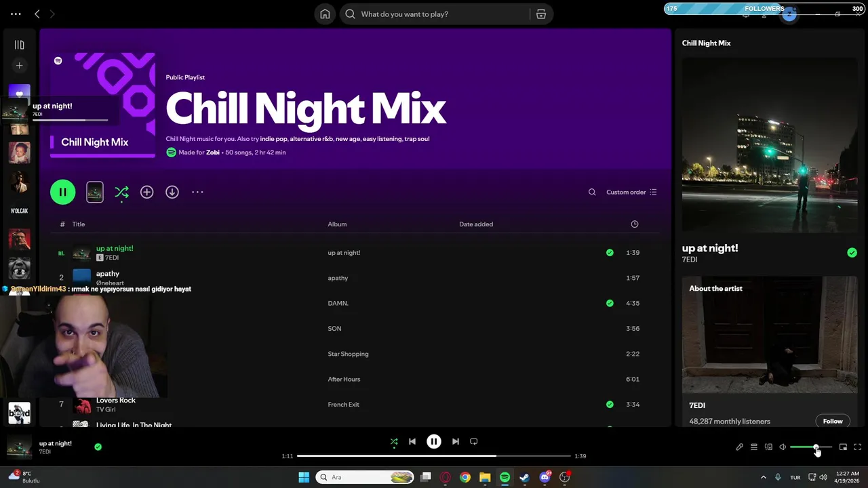Search within the playlist magnifier icon
This screenshot has width=868, height=488.
(x=592, y=192)
